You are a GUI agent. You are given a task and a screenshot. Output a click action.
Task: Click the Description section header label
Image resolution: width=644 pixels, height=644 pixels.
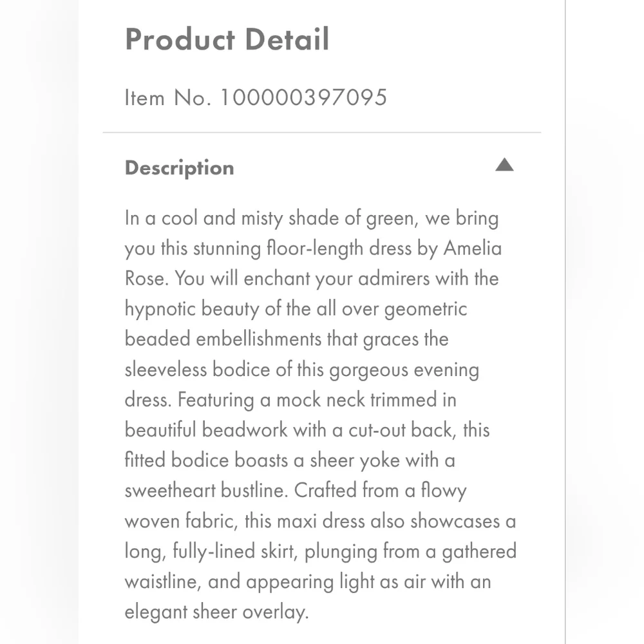(179, 168)
